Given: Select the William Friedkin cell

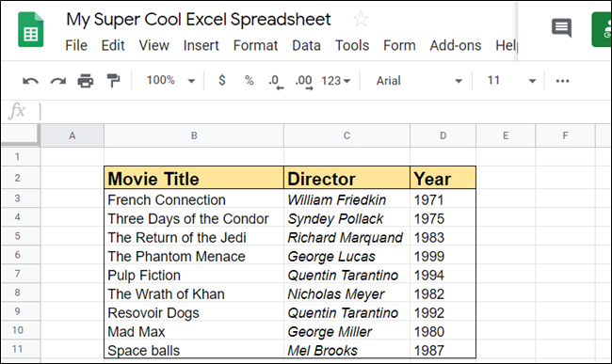Looking at the screenshot, I should click(346, 198).
